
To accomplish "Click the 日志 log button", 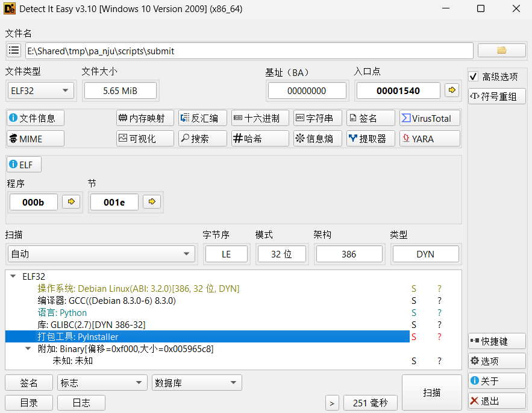I will point(81,403).
